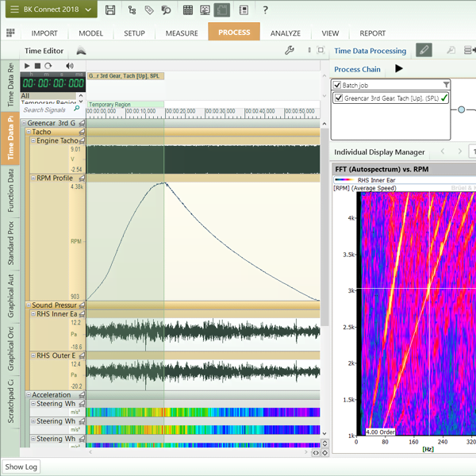Switch to the ANALYZE tab
Image resolution: width=476 pixels, height=476 pixels.
coord(285,33)
